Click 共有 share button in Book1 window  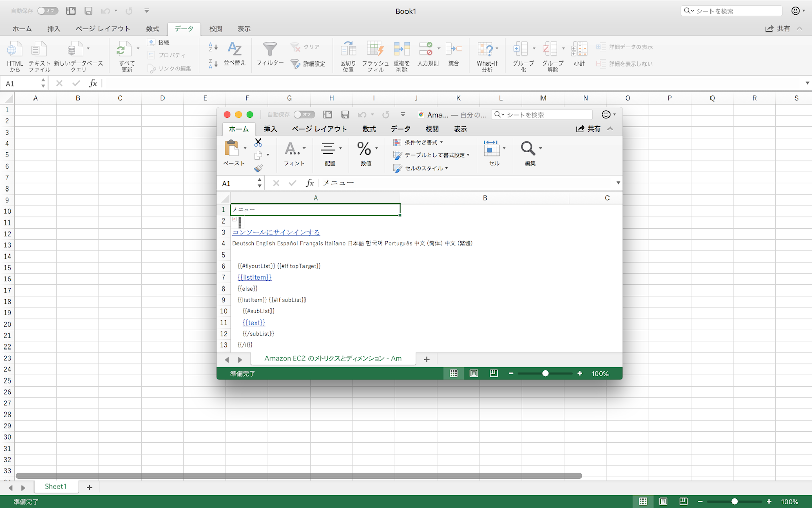(777, 29)
